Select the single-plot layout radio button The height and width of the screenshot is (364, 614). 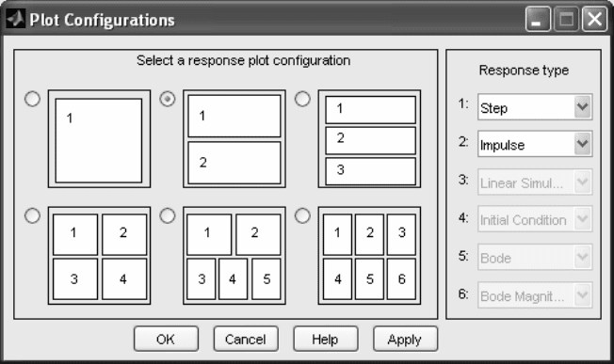[x=32, y=99]
